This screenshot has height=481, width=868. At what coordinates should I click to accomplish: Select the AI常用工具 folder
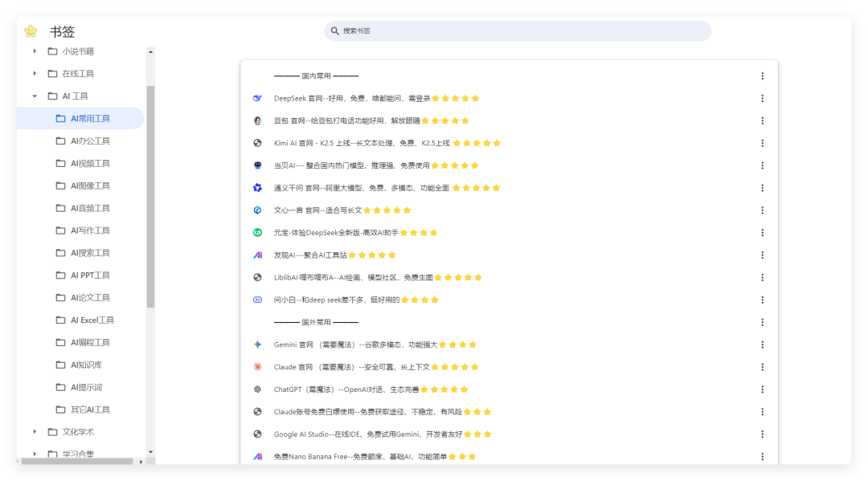pyautogui.click(x=80, y=118)
